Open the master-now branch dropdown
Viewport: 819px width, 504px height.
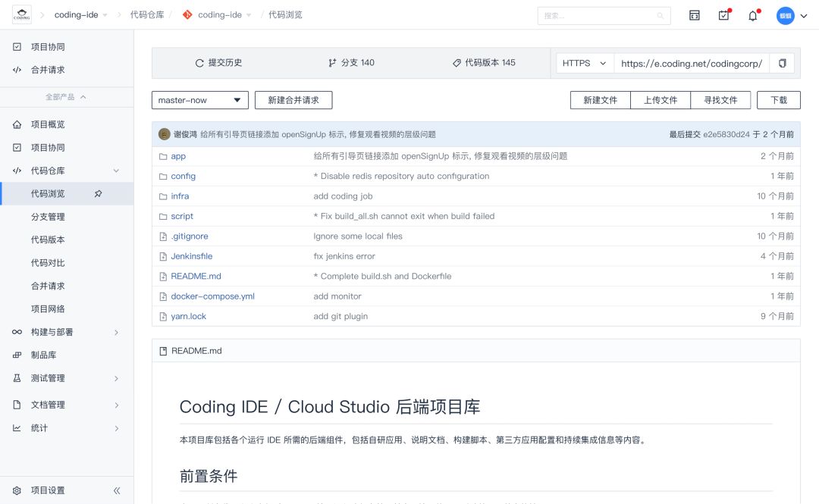199,99
